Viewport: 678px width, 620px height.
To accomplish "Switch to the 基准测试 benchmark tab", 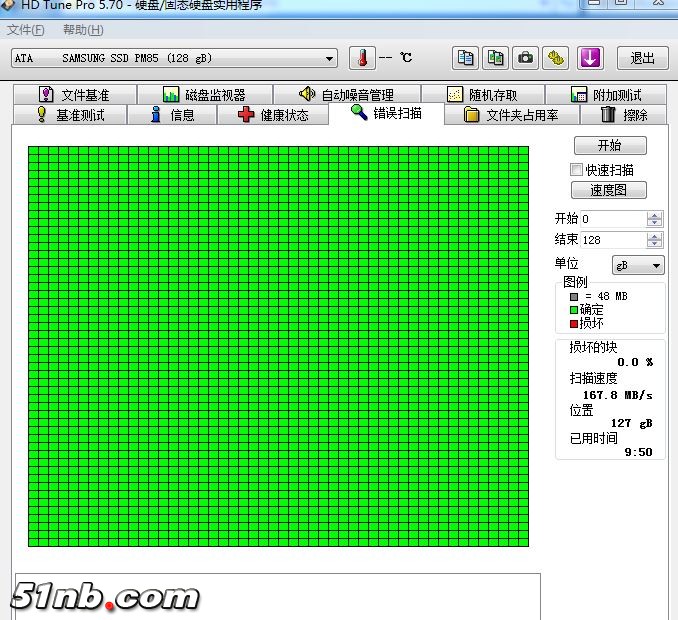I will [x=69, y=115].
